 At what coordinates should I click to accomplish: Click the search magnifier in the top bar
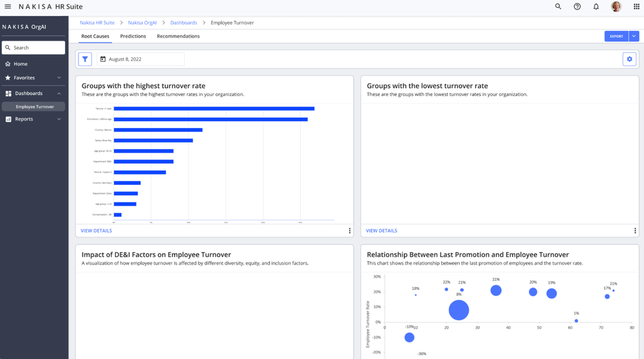[x=558, y=6]
